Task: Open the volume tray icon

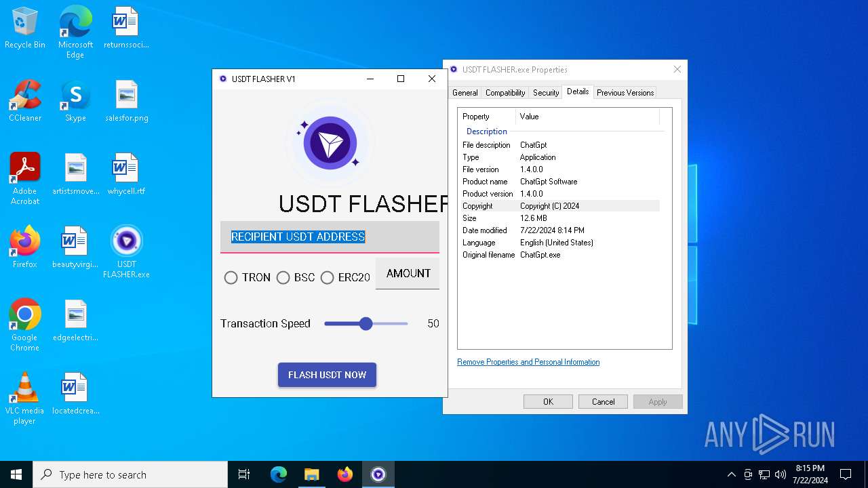Action: pyautogui.click(x=781, y=474)
